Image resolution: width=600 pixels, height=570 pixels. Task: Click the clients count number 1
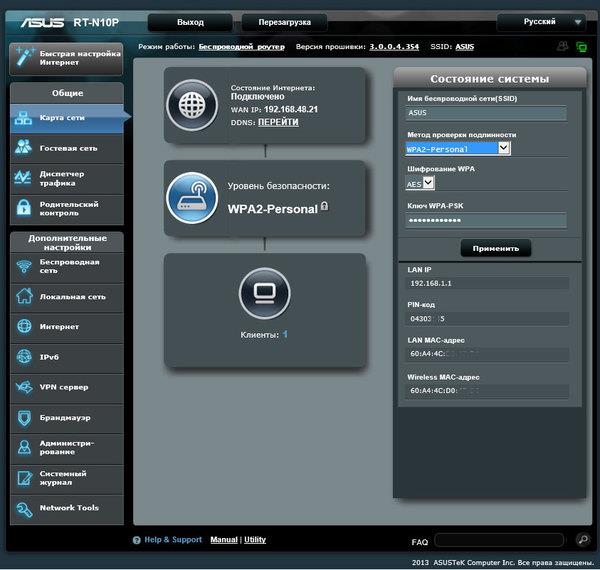285,334
